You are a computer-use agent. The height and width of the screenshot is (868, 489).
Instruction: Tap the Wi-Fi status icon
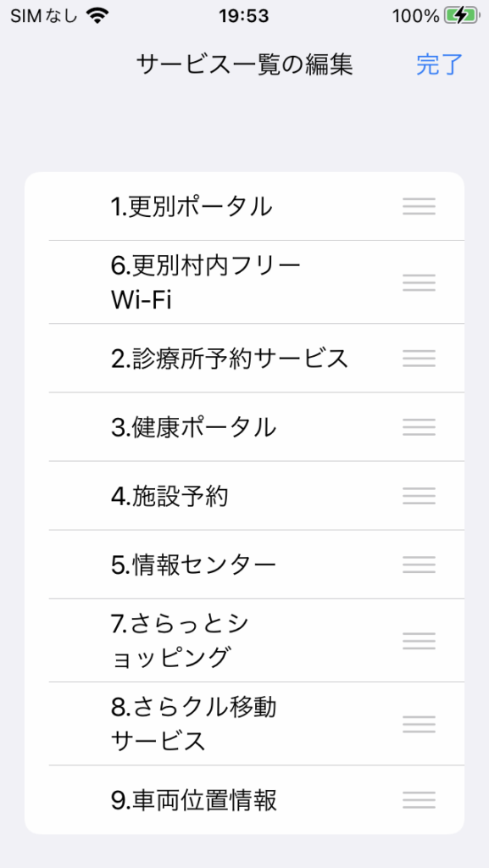pyautogui.click(x=97, y=16)
